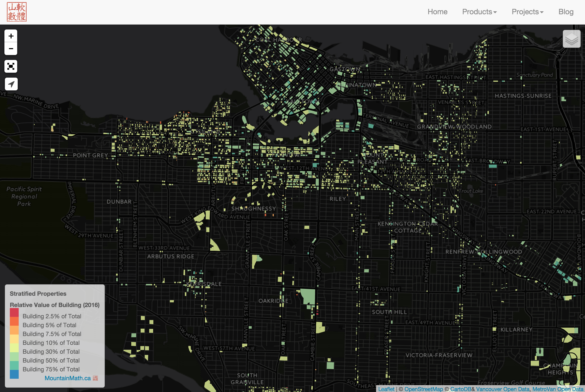Click the red Chinese seal site logo

coord(16,12)
